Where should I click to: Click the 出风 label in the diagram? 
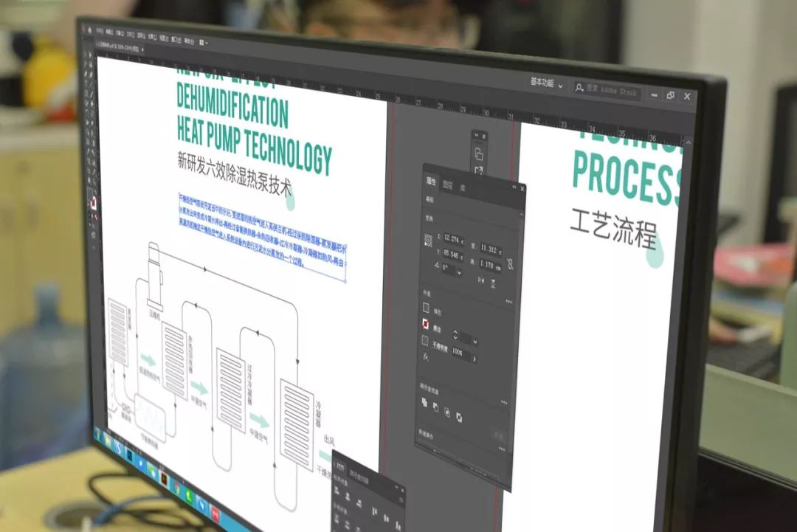coord(329,440)
